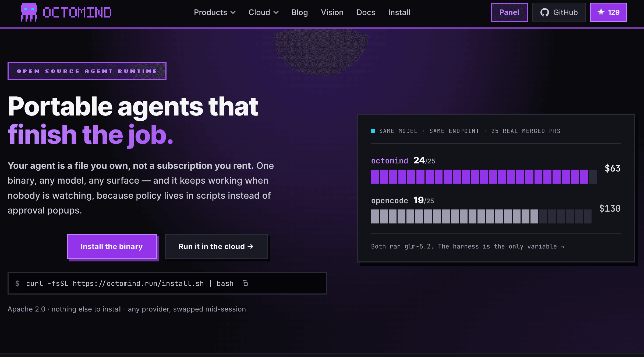
Task: Click Install the binary button
Action: (x=112, y=247)
